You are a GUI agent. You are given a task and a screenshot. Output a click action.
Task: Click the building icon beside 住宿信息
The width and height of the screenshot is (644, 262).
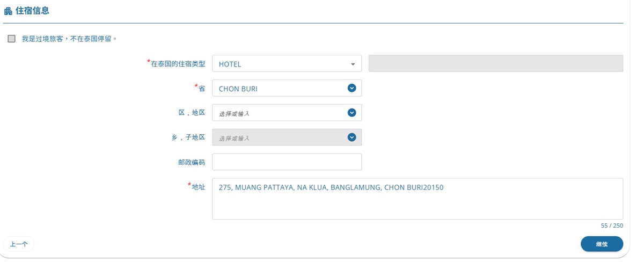click(8, 11)
